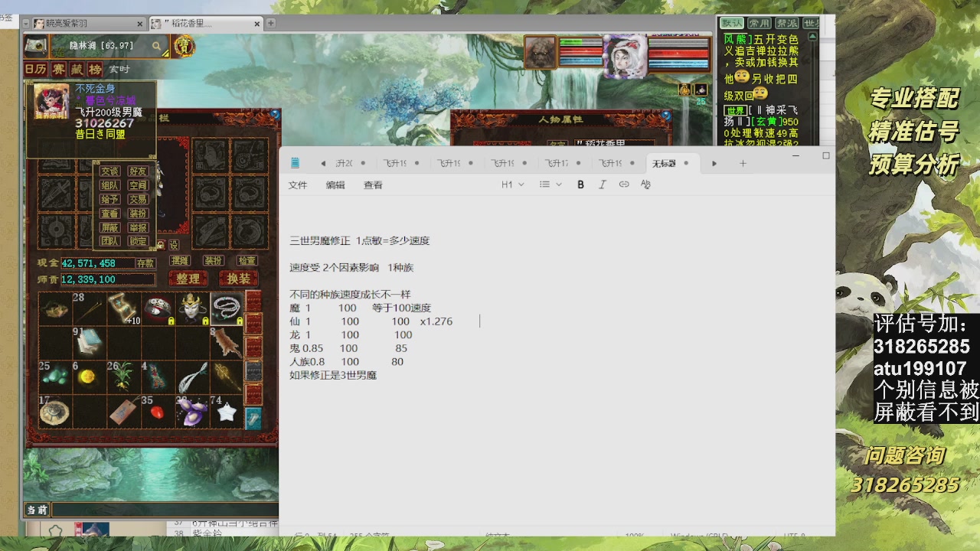Select the silver ring item in inventory

[158, 308]
